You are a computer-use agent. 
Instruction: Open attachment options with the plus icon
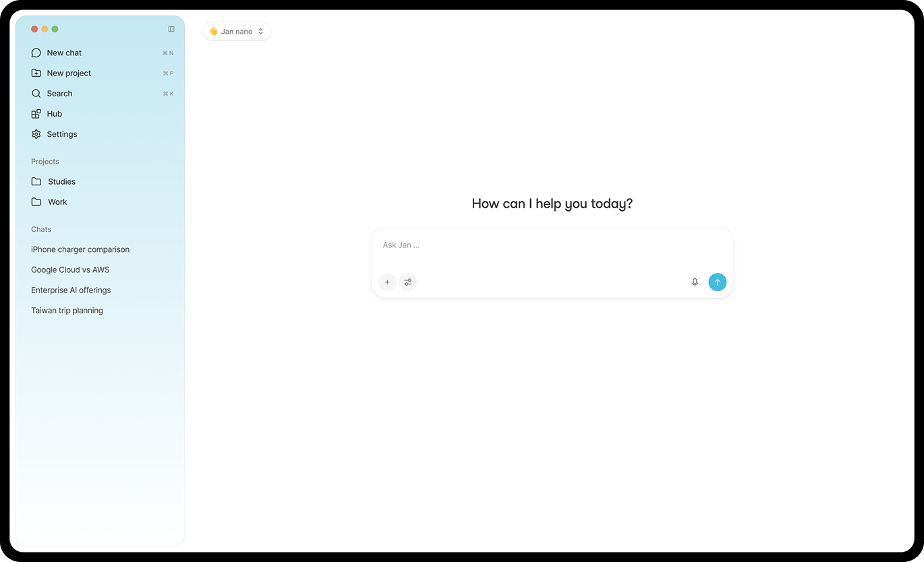click(387, 282)
